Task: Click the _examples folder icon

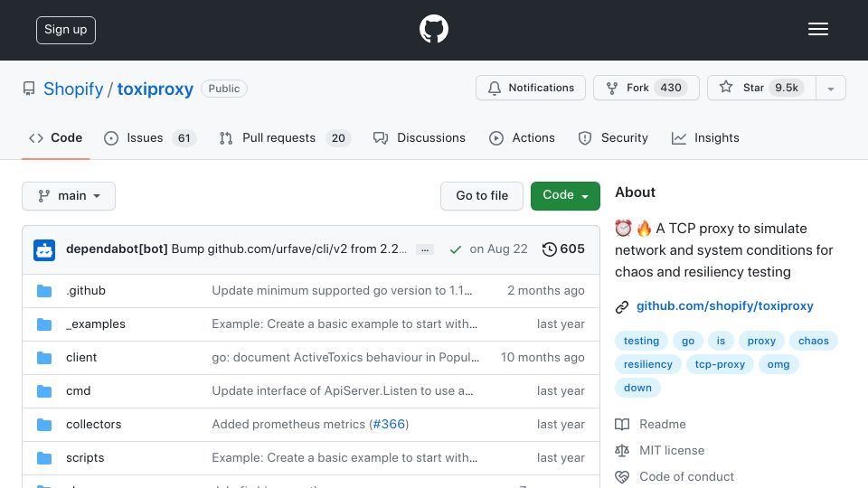Action: pyautogui.click(x=44, y=324)
